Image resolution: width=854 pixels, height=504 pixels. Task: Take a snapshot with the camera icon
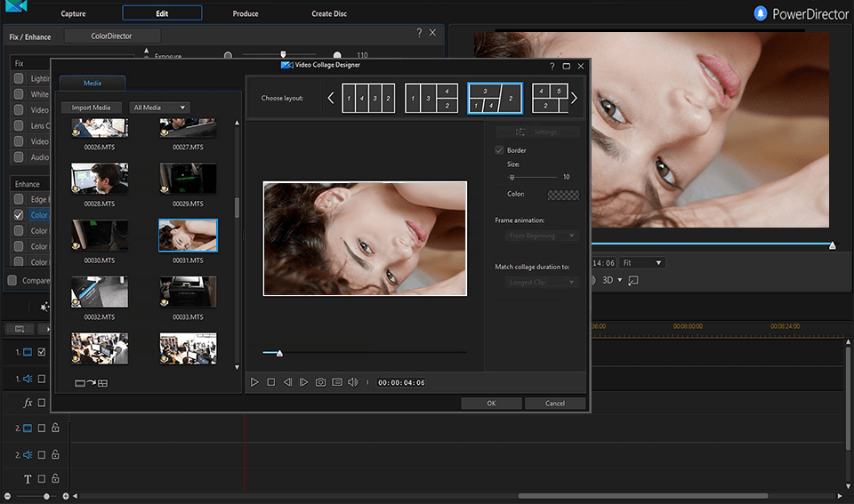(x=320, y=382)
